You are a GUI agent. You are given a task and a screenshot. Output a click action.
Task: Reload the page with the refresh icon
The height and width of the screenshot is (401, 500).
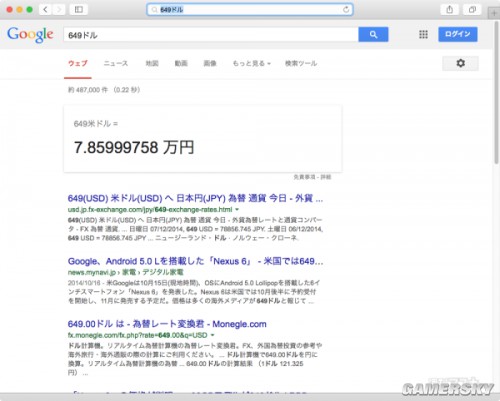pyautogui.click(x=346, y=10)
